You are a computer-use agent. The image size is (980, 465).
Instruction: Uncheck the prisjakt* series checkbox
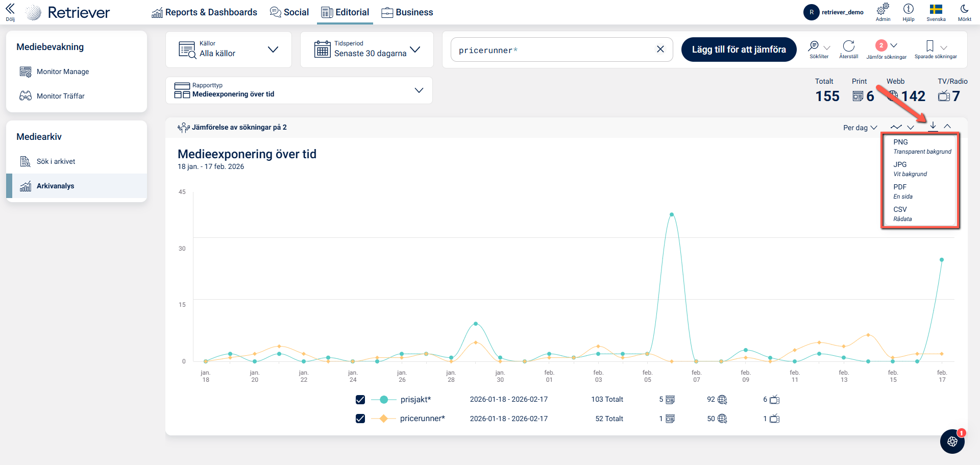point(360,400)
